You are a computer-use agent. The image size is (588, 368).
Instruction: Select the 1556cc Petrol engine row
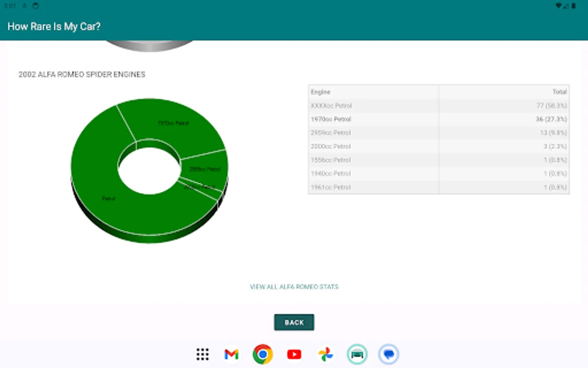point(439,160)
